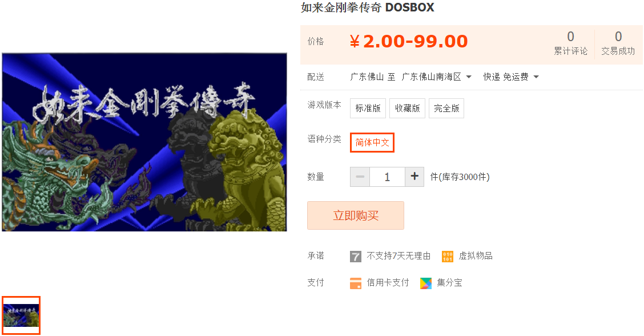
Task: Open the 累计评论 review count
Action: pos(570,43)
